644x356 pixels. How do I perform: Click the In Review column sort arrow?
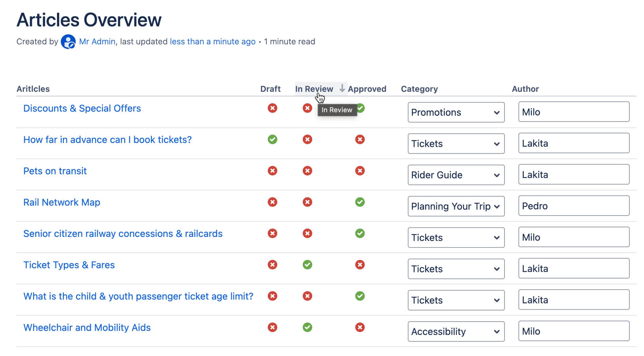(342, 89)
